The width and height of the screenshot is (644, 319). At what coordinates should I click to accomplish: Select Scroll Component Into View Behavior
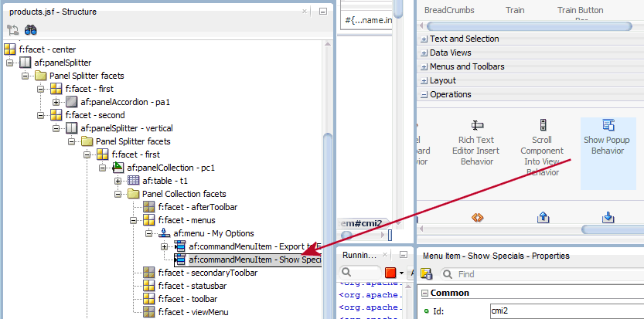[542, 148]
